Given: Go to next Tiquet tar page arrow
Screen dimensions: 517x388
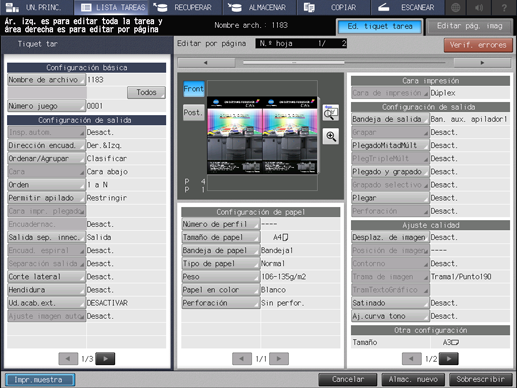Looking at the screenshot, I should (x=105, y=359).
